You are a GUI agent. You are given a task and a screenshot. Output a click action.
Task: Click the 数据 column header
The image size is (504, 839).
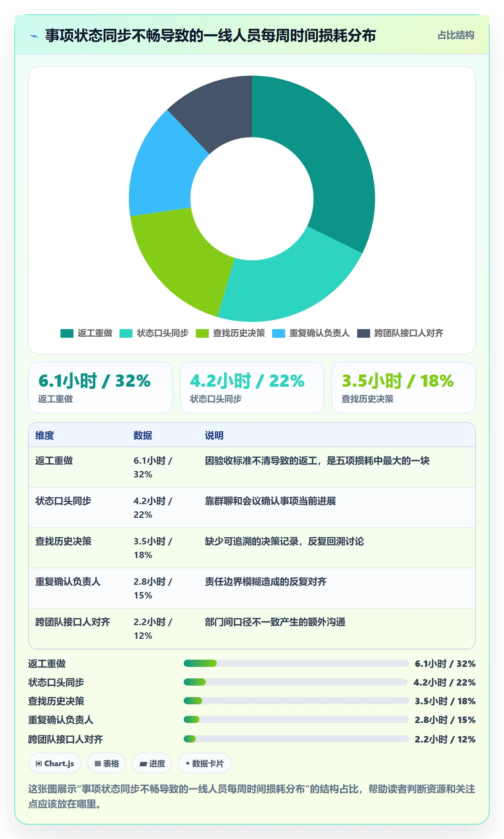tap(143, 435)
